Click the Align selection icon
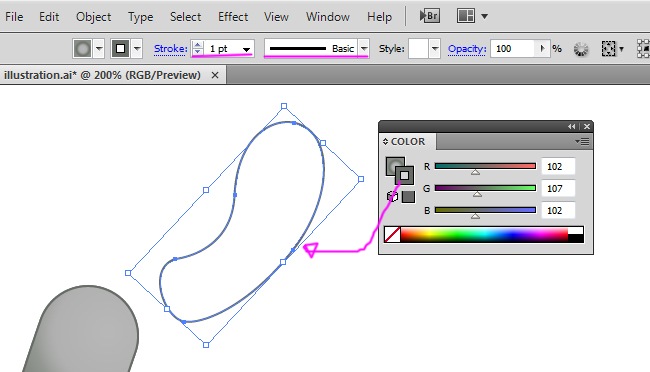Screen dimensions: 650x372 pyautogui.click(x=608, y=49)
